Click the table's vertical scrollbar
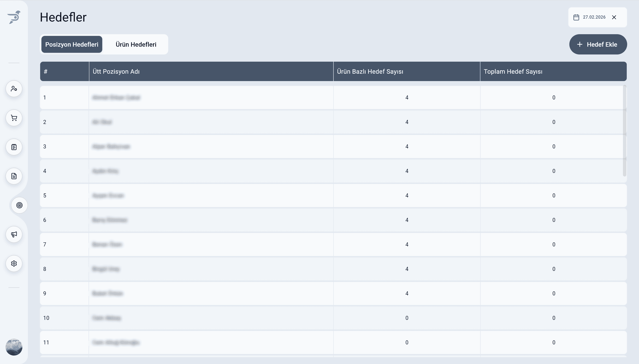Screen dimensions: 639x364 pyautogui.click(x=624, y=130)
